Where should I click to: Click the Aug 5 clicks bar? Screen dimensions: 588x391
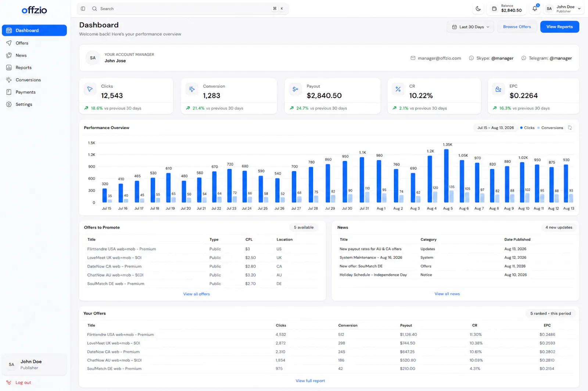[x=446, y=176]
